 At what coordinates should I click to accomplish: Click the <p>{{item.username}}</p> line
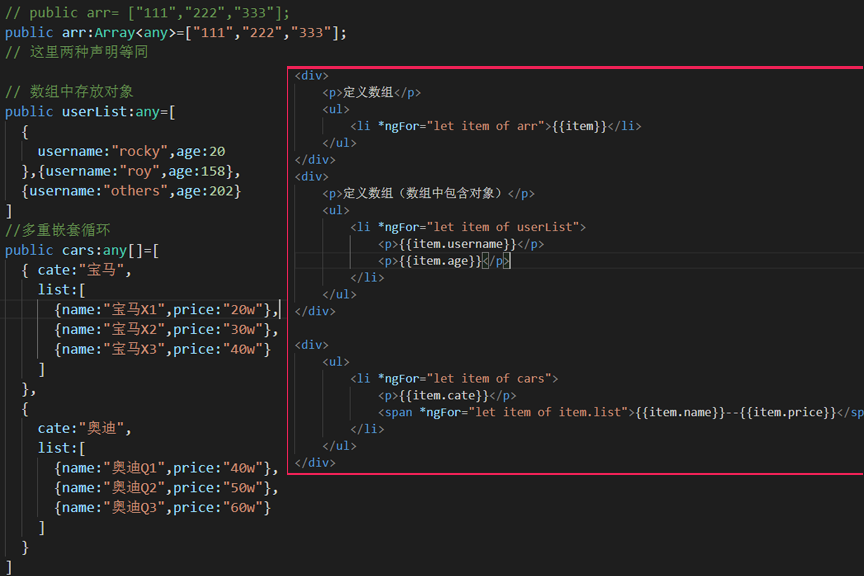pyautogui.click(x=461, y=244)
